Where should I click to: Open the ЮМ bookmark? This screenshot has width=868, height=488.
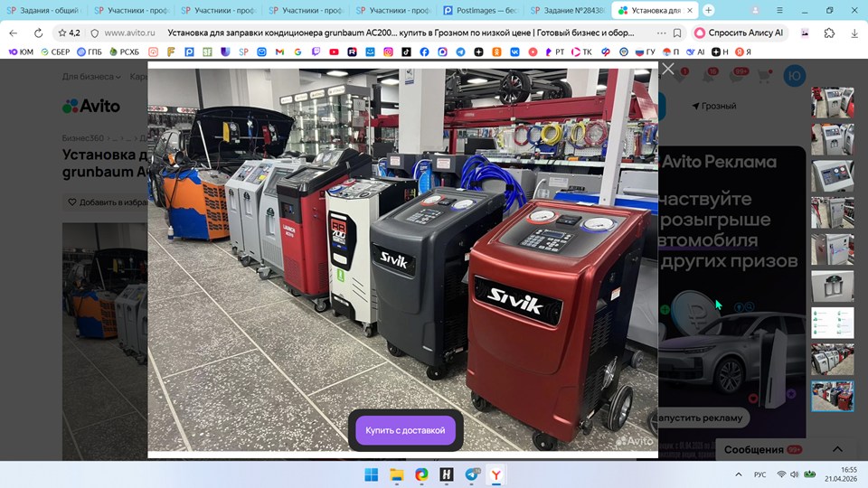coord(21,52)
